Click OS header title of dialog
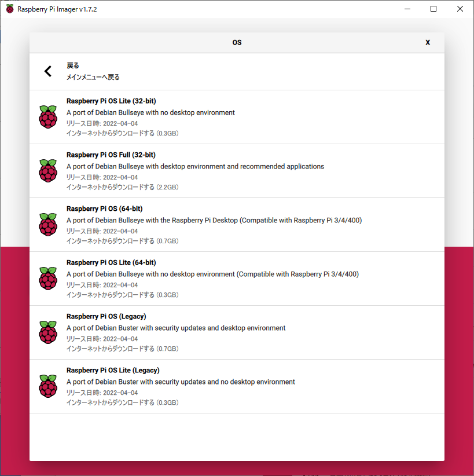The height and width of the screenshot is (476, 474). [x=237, y=42]
